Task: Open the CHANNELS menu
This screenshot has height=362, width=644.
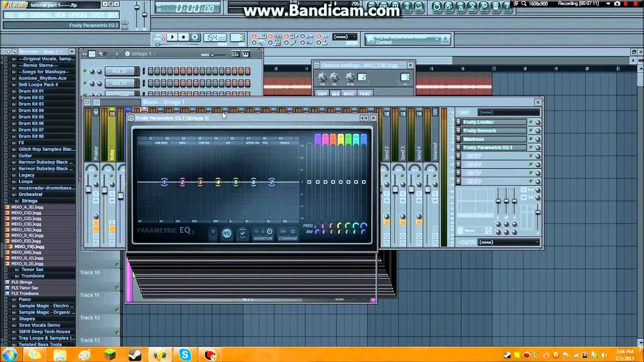Action: coord(40,15)
